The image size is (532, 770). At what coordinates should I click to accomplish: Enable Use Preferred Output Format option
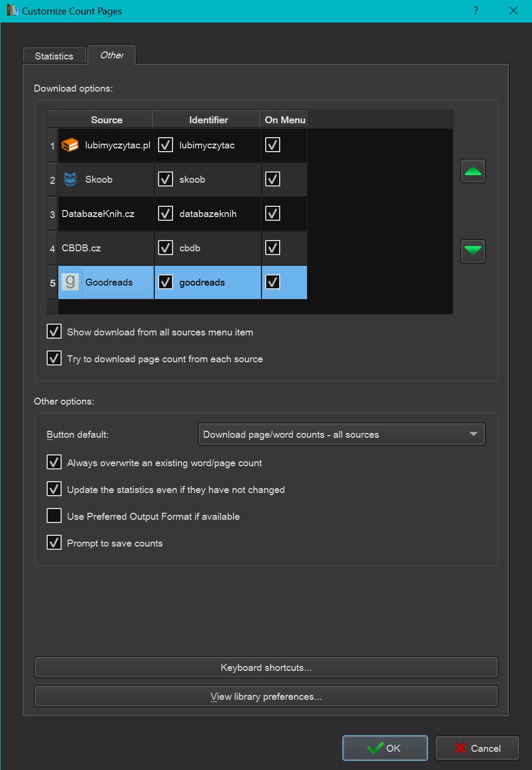click(54, 516)
